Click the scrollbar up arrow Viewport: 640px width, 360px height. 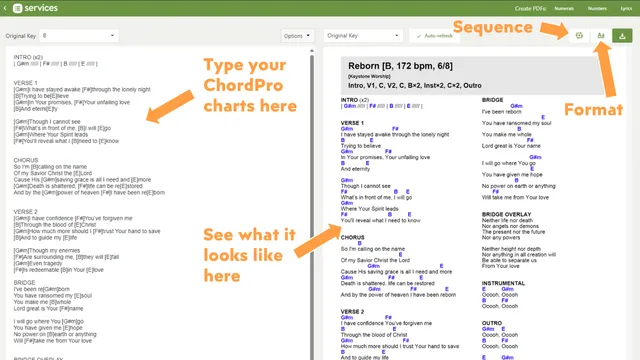point(312,51)
